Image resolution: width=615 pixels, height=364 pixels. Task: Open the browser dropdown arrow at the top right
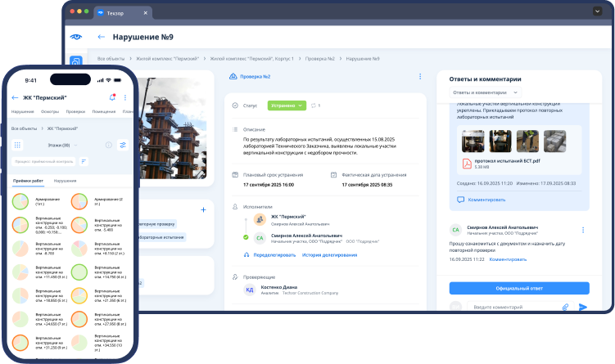[x=597, y=11]
